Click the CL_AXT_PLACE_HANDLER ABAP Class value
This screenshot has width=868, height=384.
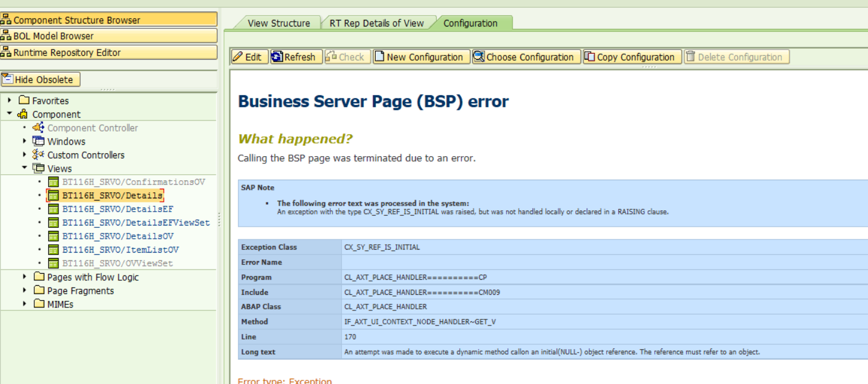tap(386, 307)
